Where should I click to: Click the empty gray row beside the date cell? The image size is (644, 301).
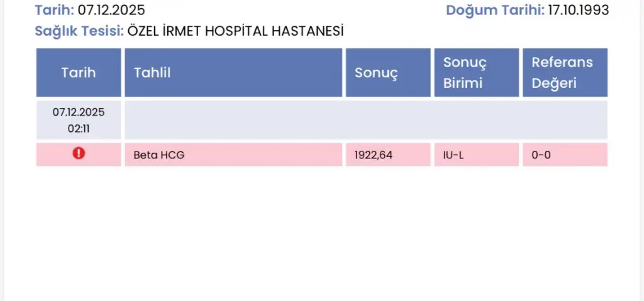click(x=365, y=120)
